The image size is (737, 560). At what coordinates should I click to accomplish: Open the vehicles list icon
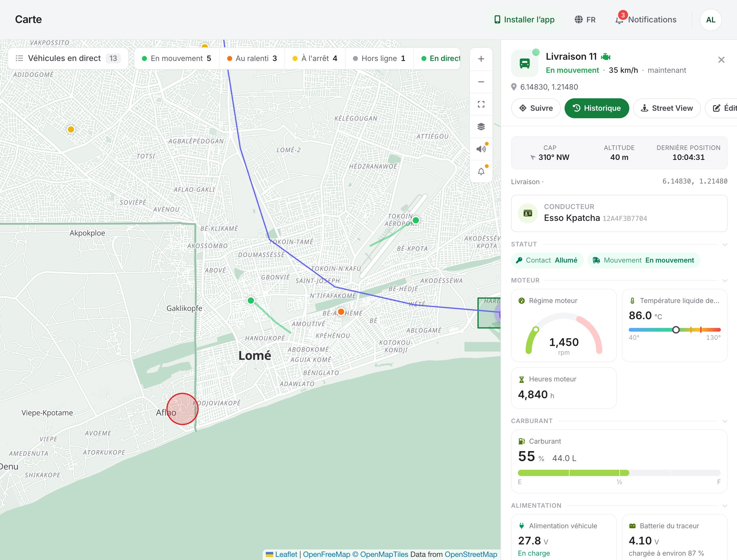(x=19, y=58)
